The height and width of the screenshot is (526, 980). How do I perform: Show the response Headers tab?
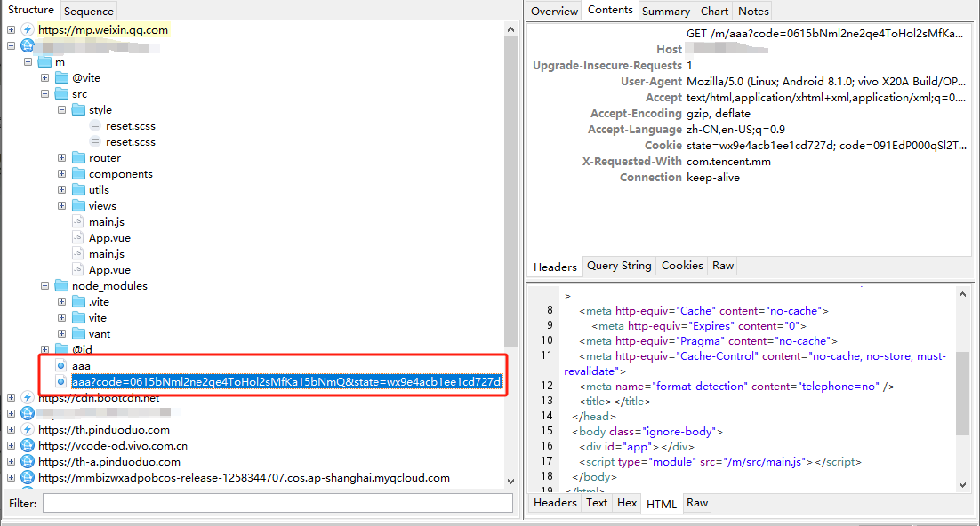click(555, 503)
